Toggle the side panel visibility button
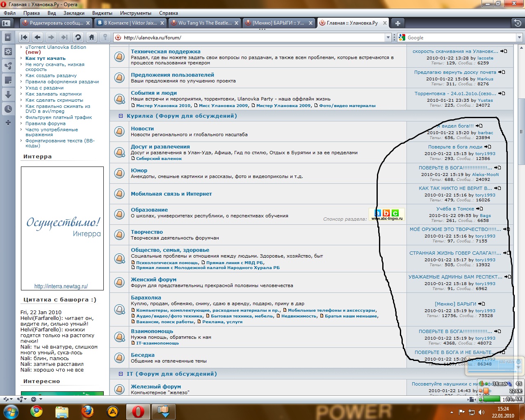 point(6,23)
